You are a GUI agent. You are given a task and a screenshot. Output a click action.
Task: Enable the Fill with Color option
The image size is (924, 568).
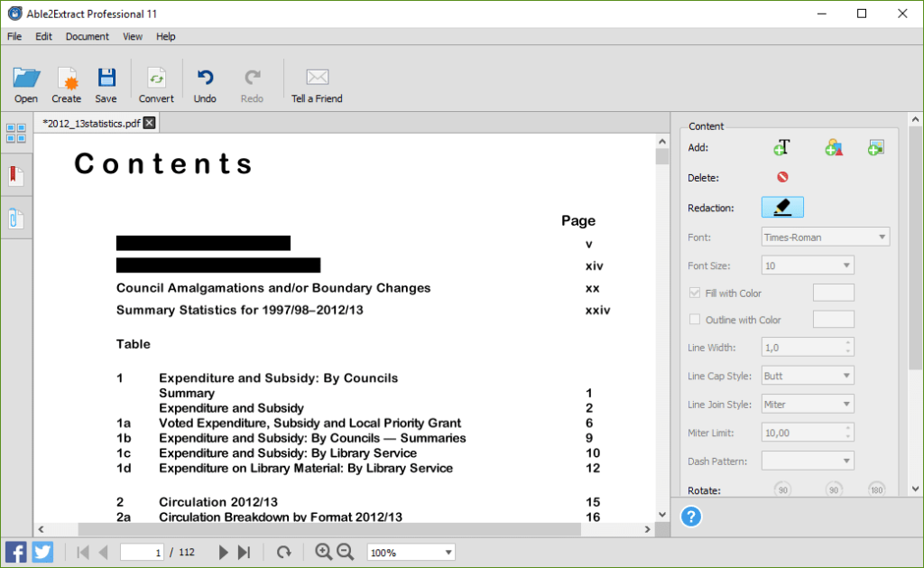(695, 293)
